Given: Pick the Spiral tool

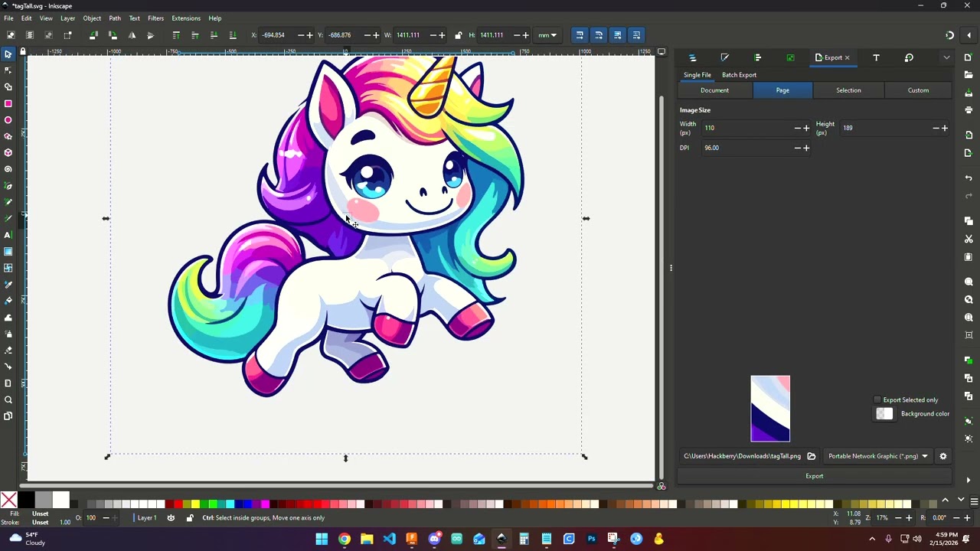Looking at the screenshot, I should 8,169.
